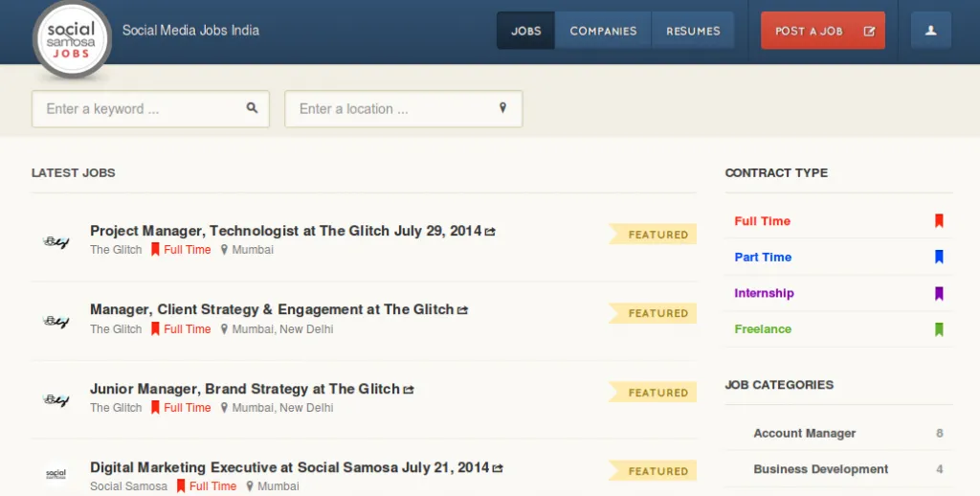Image resolution: width=980 pixels, height=496 pixels.
Task: Click Social Samosa logo beside Digital Marketing Executive
Action: pyautogui.click(x=56, y=474)
